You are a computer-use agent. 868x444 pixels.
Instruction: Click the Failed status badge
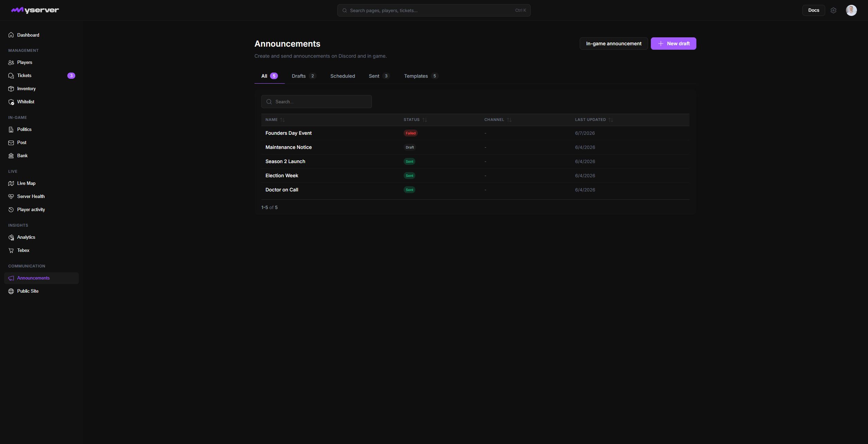(x=411, y=133)
